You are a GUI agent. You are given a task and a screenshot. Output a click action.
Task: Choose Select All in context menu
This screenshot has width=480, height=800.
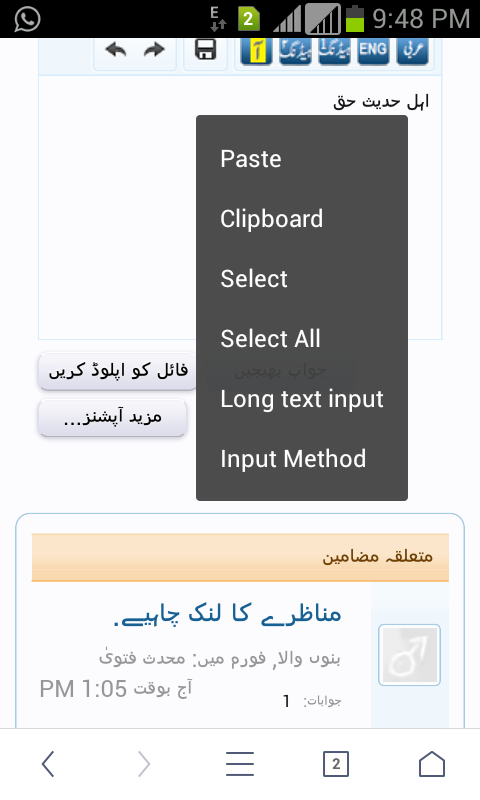pos(302,339)
